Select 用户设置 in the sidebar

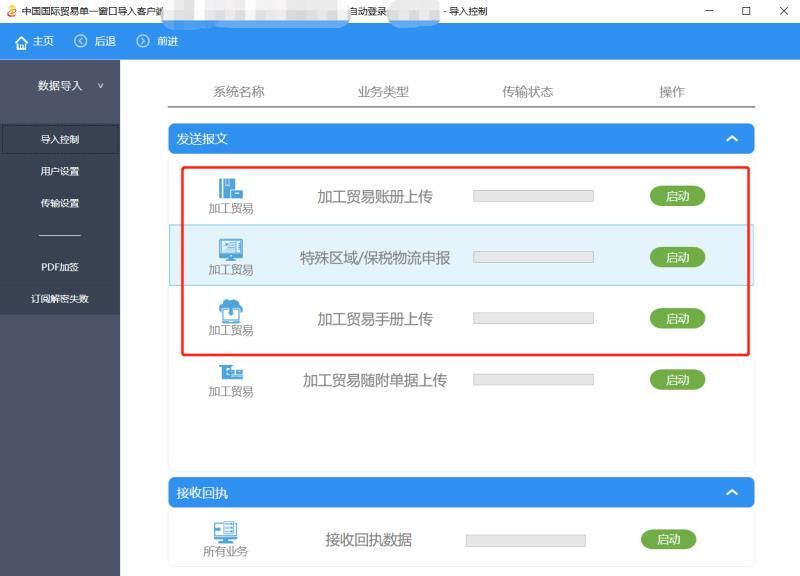tap(60, 171)
